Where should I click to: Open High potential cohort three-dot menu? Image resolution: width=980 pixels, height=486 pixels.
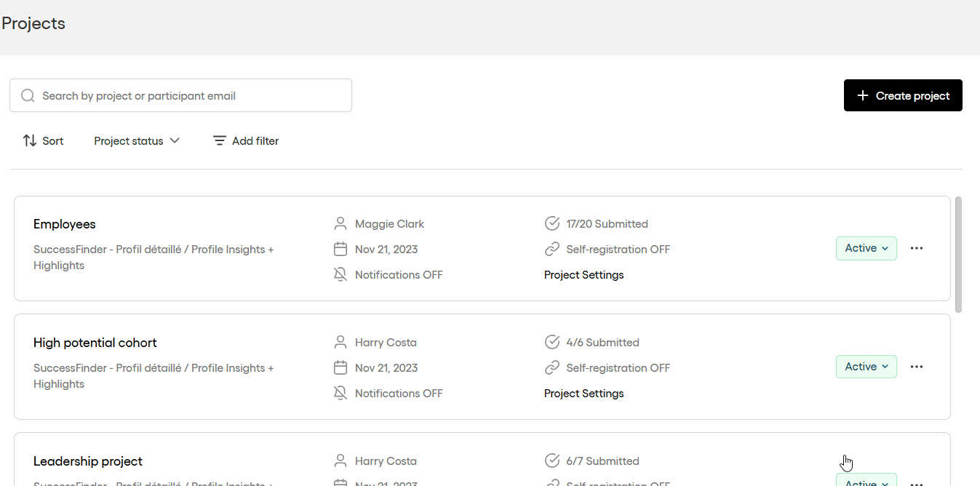pyautogui.click(x=917, y=367)
